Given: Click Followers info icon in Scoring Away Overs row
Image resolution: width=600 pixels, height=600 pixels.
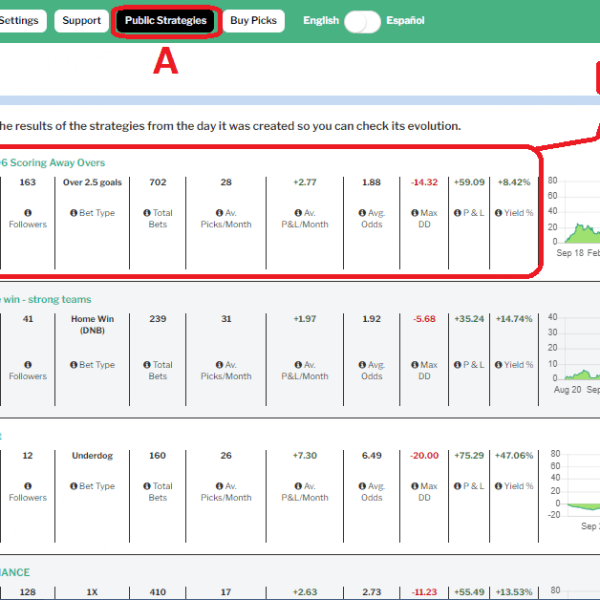Looking at the screenshot, I should pyautogui.click(x=28, y=213).
